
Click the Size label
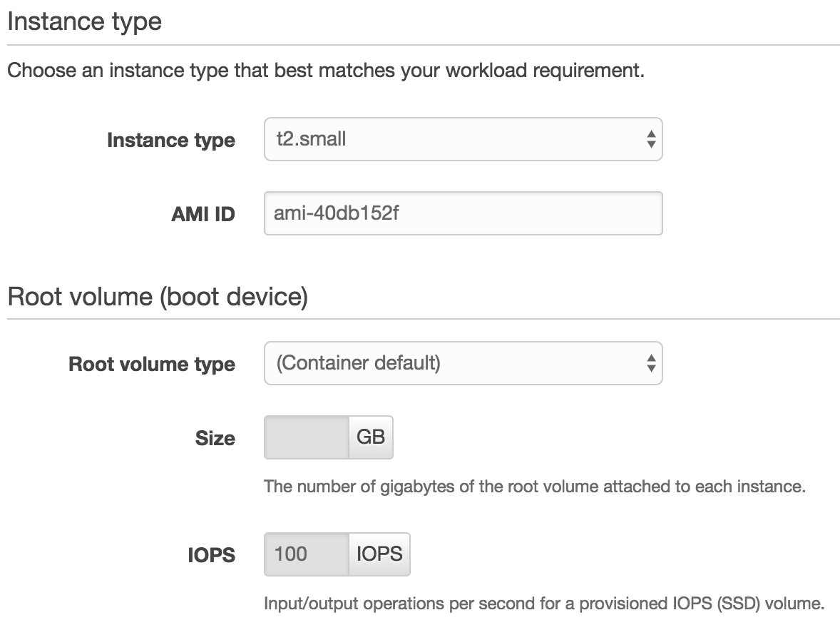(x=215, y=439)
